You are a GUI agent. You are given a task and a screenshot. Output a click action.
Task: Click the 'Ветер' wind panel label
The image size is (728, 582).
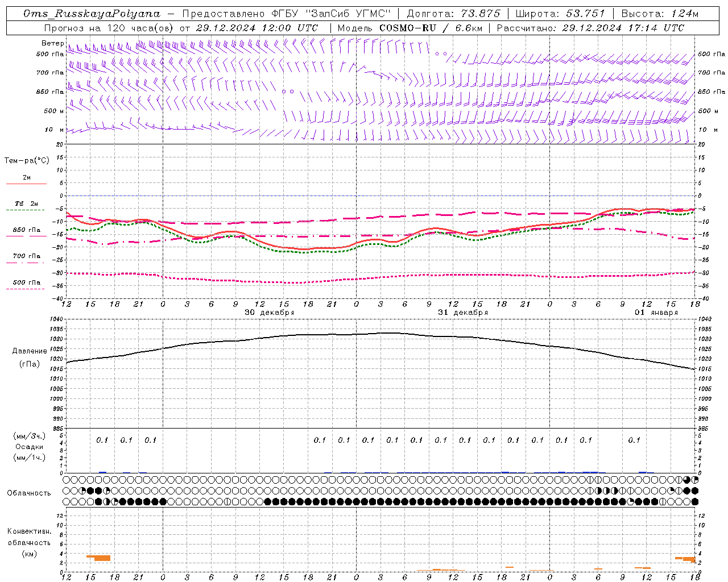pyautogui.click(x=53, y=43)
